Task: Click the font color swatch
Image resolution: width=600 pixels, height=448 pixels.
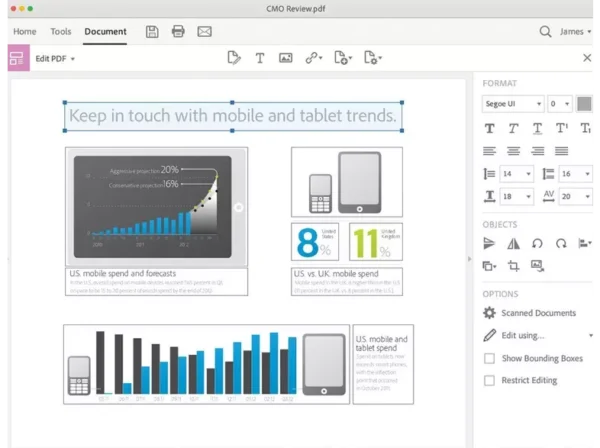Action: click(x=584, y=103)
